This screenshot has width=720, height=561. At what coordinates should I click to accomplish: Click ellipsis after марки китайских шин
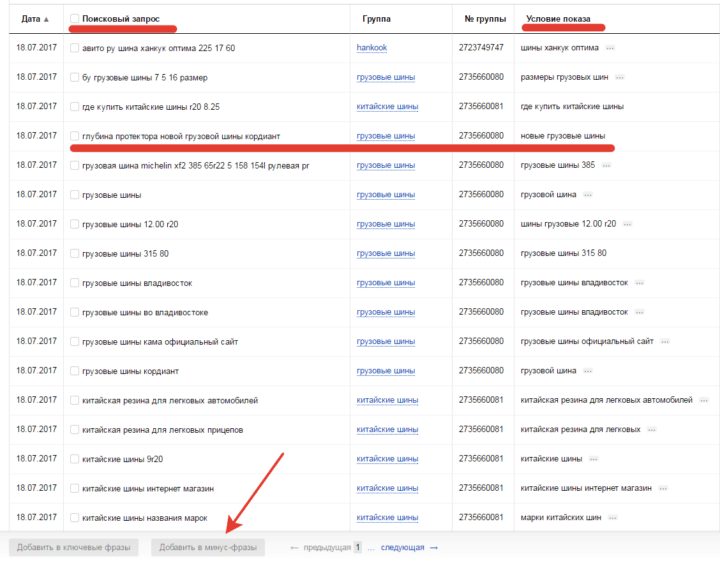613,518
